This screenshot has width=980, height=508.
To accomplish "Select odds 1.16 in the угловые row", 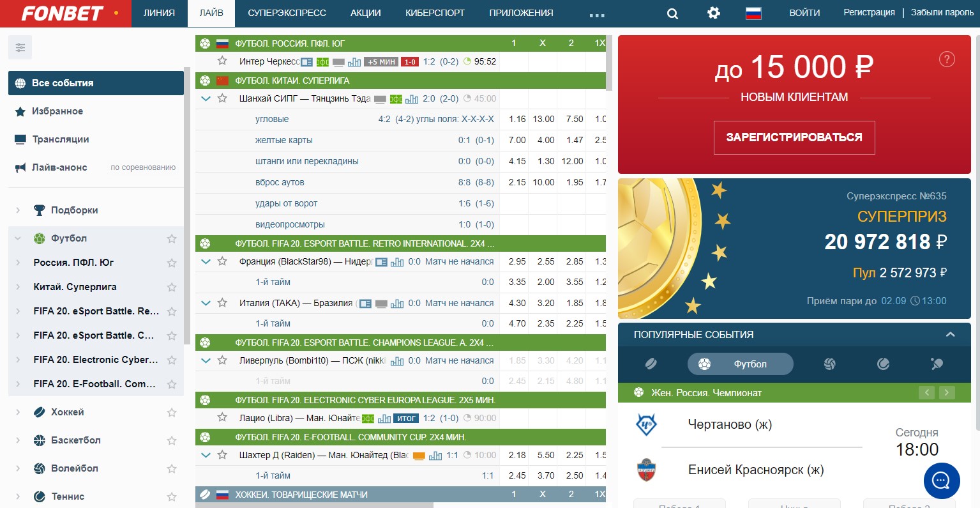I will click(x=517, y=119).
